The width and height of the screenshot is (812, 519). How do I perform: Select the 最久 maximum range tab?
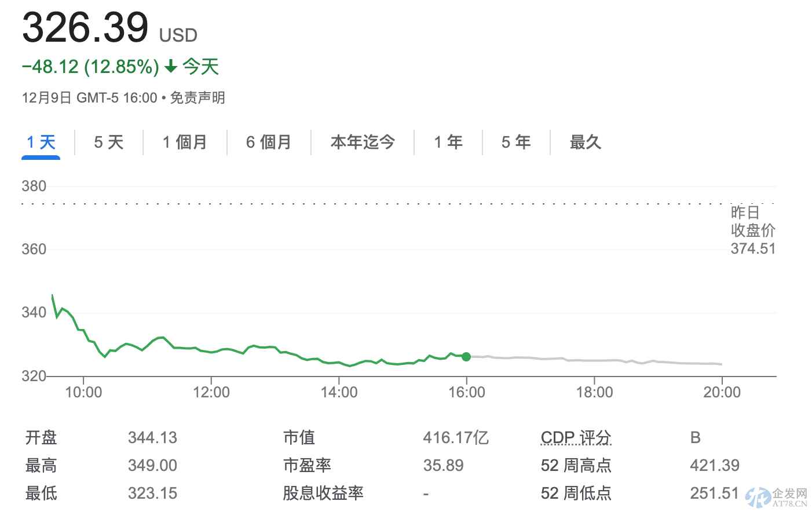pyautogui.click(x=585, y=142)
